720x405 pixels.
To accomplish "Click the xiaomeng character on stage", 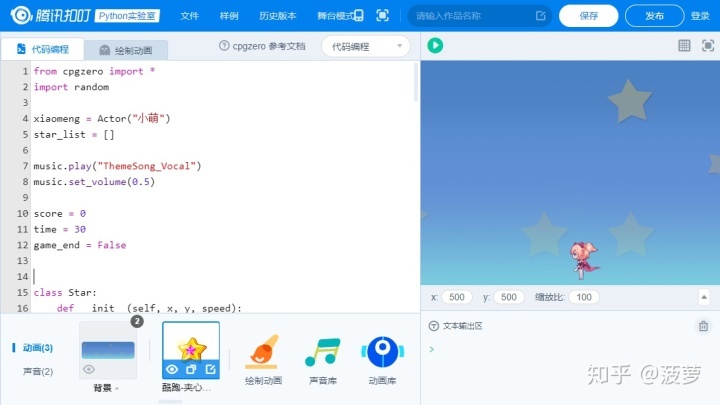I will click(584, 260).
